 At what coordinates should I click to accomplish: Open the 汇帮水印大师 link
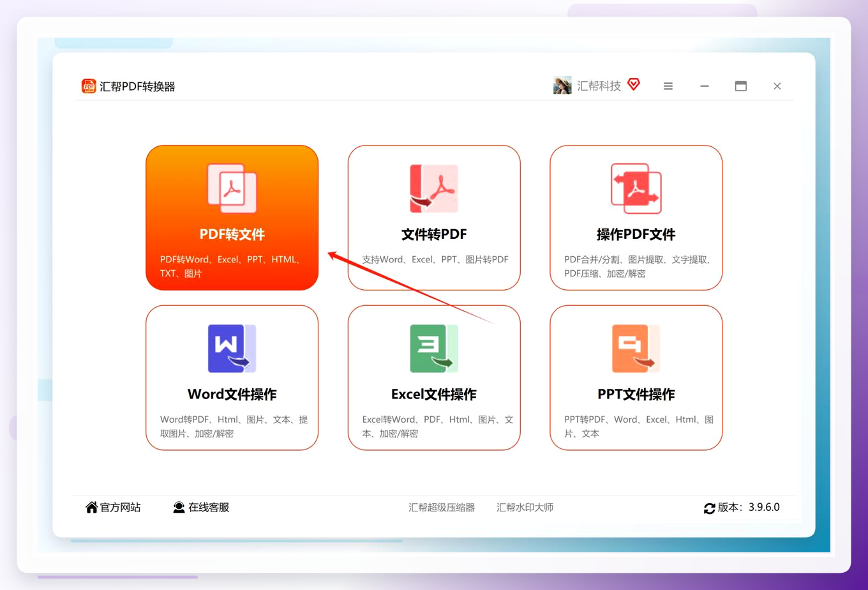tap(525, 508)
